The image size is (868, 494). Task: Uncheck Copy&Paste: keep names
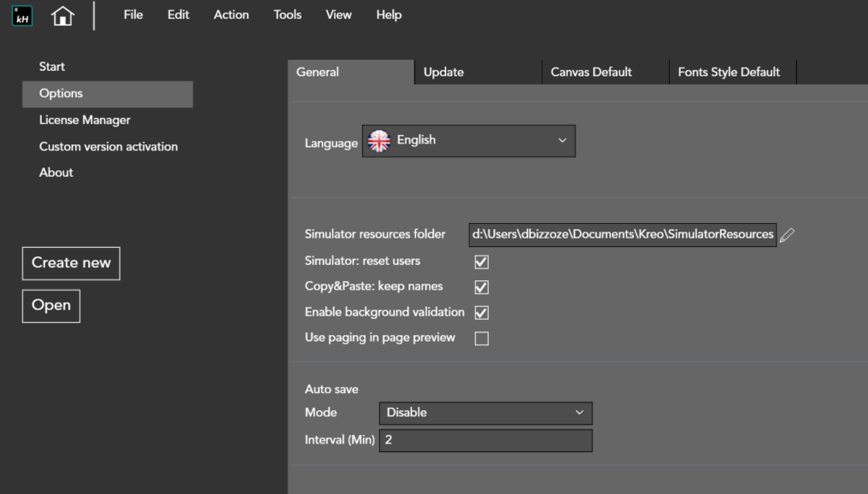coord(482,287)
